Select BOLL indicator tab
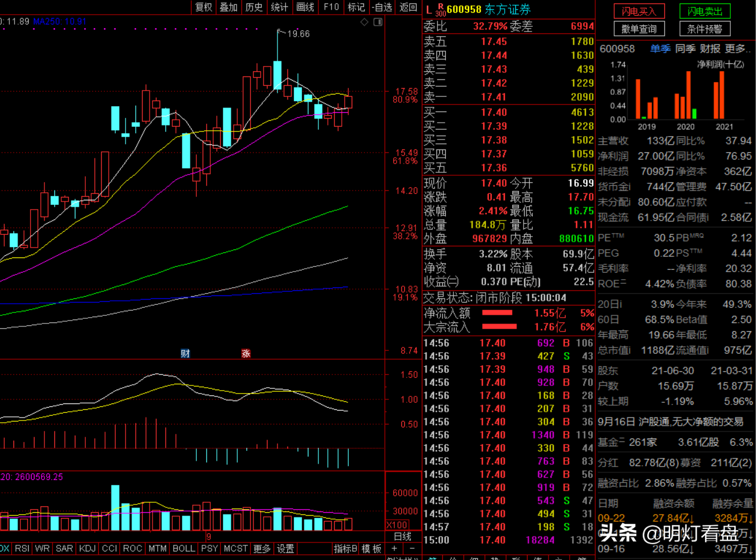This screenshot has height=560, width=756. point(183,548)
